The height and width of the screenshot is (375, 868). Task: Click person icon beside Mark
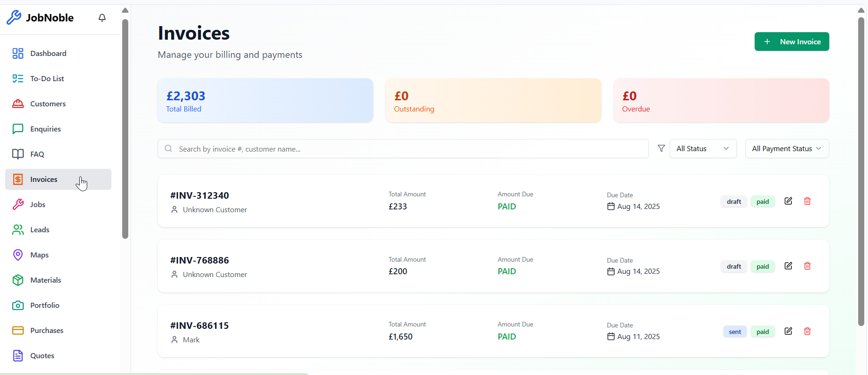click(x=174, y=340)
